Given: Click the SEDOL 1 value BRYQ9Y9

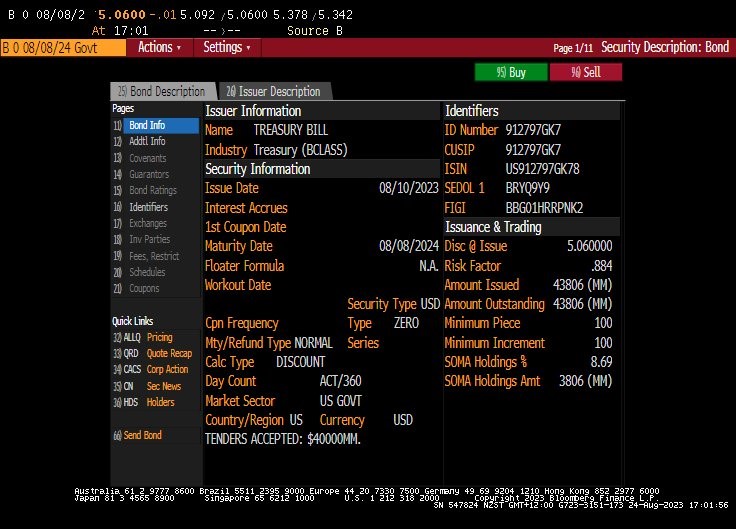Looking at the screenshot, I should point(527,188).
